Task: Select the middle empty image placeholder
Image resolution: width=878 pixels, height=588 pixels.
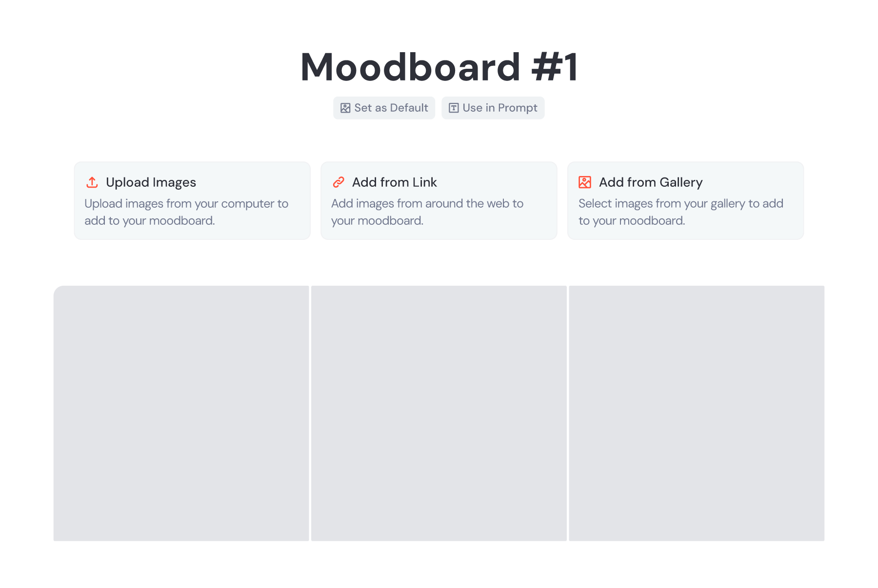Action: click(x=439, y=413)
